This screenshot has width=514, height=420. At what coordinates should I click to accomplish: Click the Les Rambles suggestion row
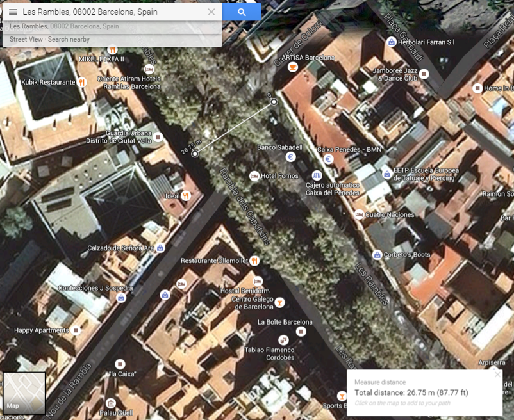point(112,26)
